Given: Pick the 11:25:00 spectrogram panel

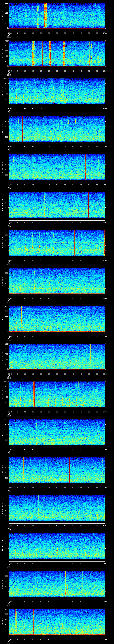Looking at the screenshot, I should pyautogui.click(x=57, y=357).
